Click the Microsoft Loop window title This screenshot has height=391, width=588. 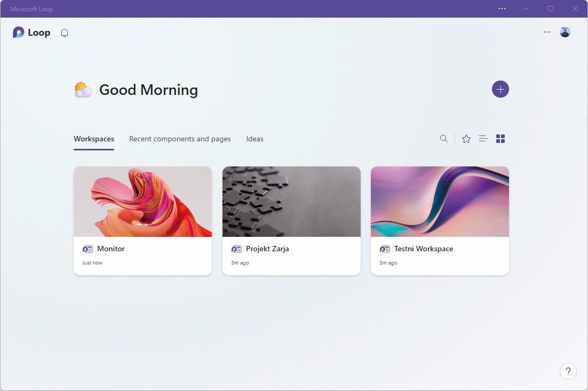click(x=31, y=9)
